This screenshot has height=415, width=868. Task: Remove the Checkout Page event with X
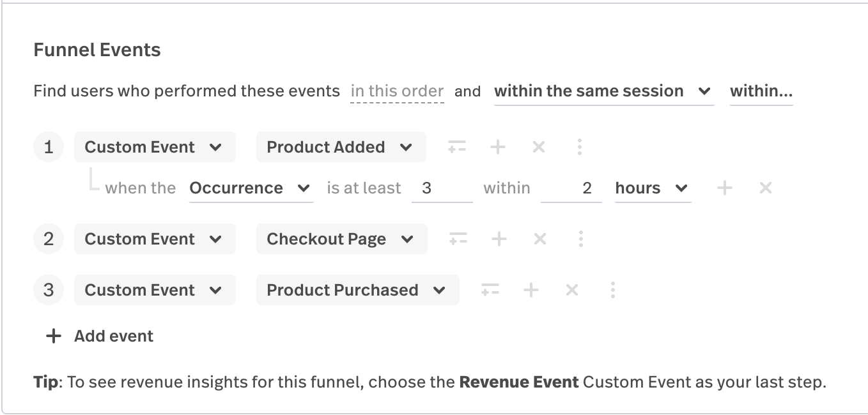coord(540,239)
